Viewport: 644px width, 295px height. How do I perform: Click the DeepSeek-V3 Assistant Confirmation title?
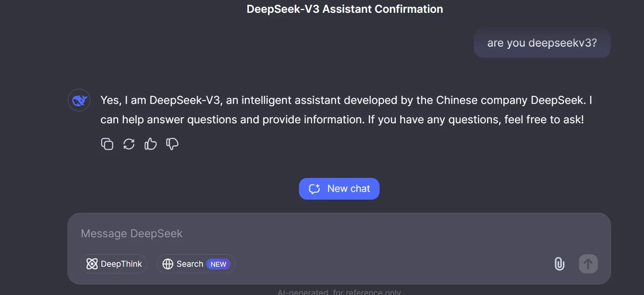click(x=344, y=9)
